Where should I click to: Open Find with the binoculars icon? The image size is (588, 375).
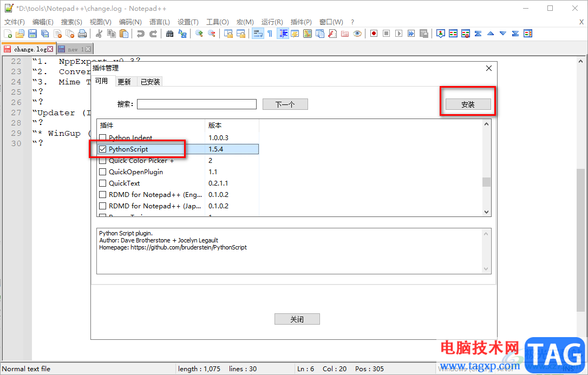(x=170, y=34)
